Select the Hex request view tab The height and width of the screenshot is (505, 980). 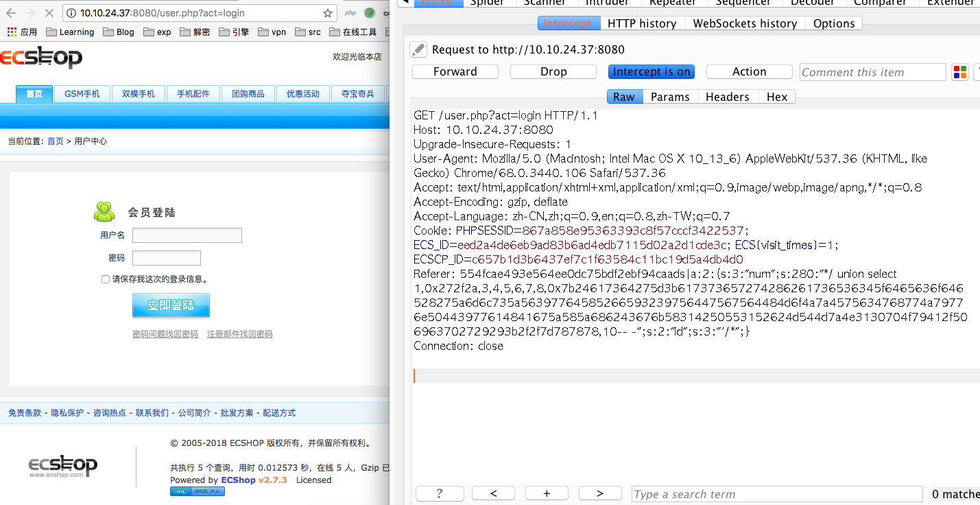click(777, 97)
